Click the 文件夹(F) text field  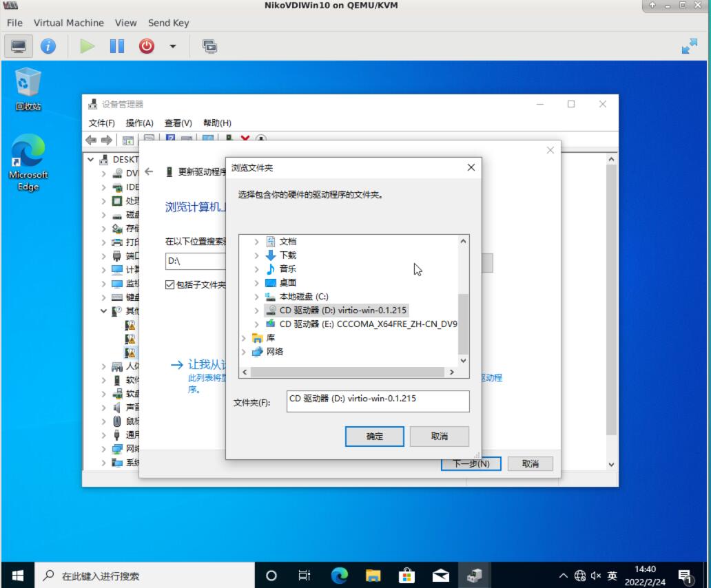[378, 401]
